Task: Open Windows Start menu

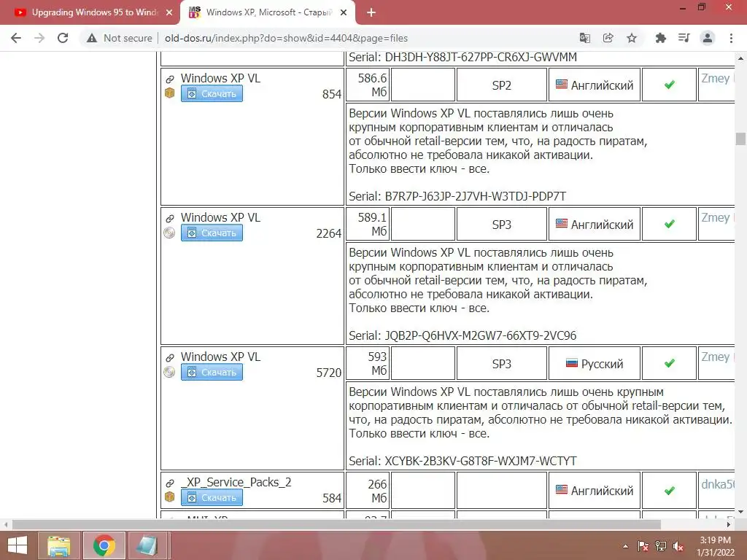Action: point(18,545)
